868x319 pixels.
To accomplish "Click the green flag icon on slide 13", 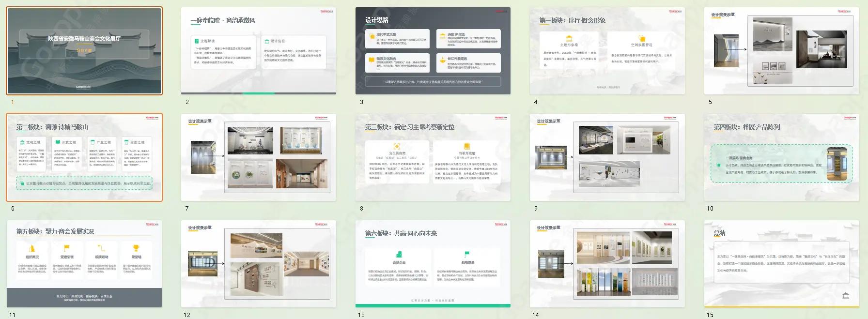I will (x=467, y=254).
